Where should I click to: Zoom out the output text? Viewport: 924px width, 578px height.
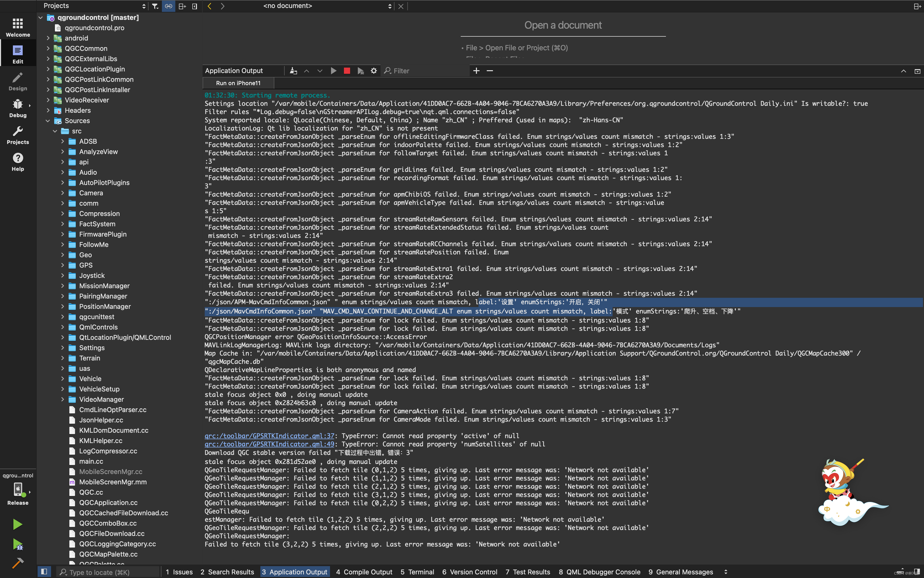coord(490,71)
